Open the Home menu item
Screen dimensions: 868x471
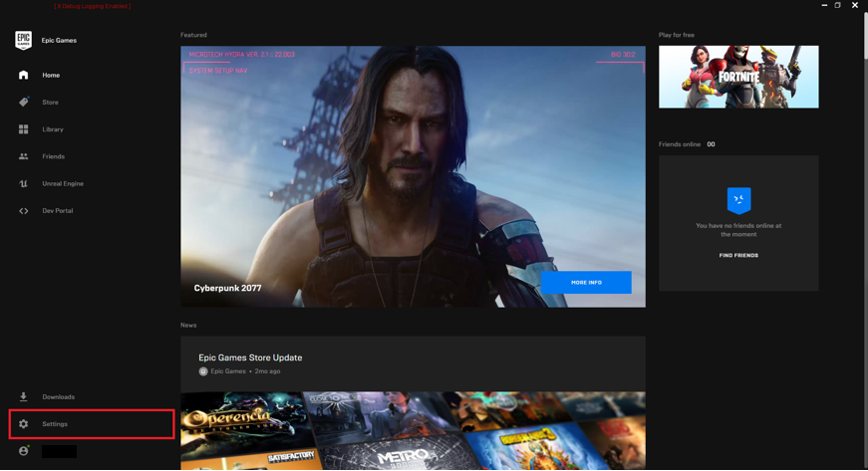click(x=51, y=76)
